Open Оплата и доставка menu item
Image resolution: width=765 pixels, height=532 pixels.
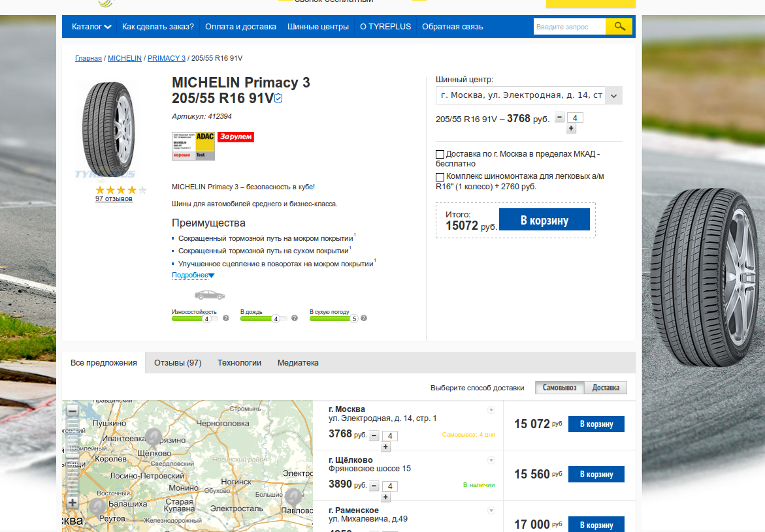pos(240,26)
